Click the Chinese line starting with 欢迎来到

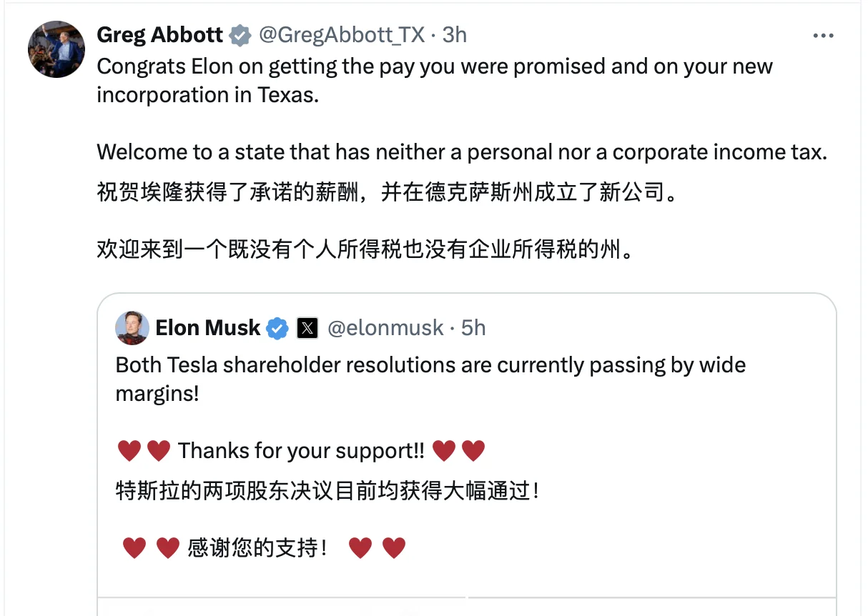365,249
